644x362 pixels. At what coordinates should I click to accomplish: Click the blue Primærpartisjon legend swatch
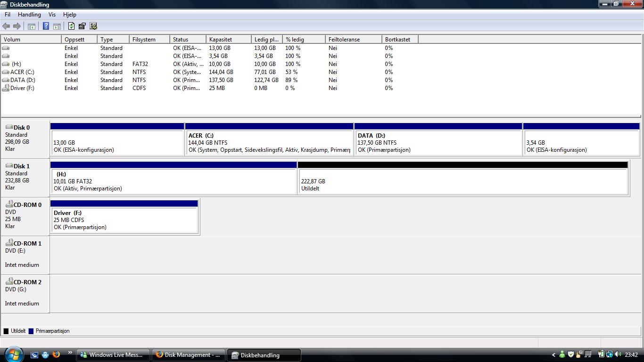(31, 331)
